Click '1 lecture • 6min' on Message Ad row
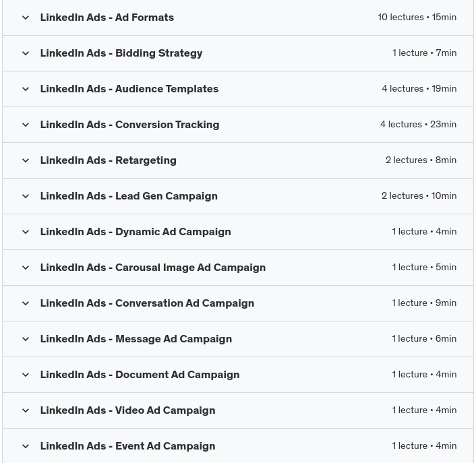Viewport: 476px width, 463px height. (x=424, y=339)
